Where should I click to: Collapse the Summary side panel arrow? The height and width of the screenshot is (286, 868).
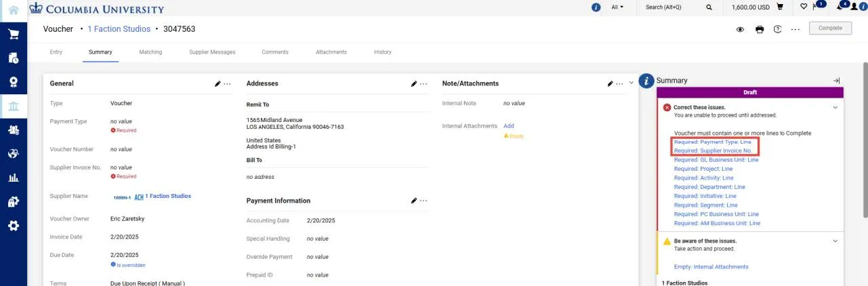[836, 81]
